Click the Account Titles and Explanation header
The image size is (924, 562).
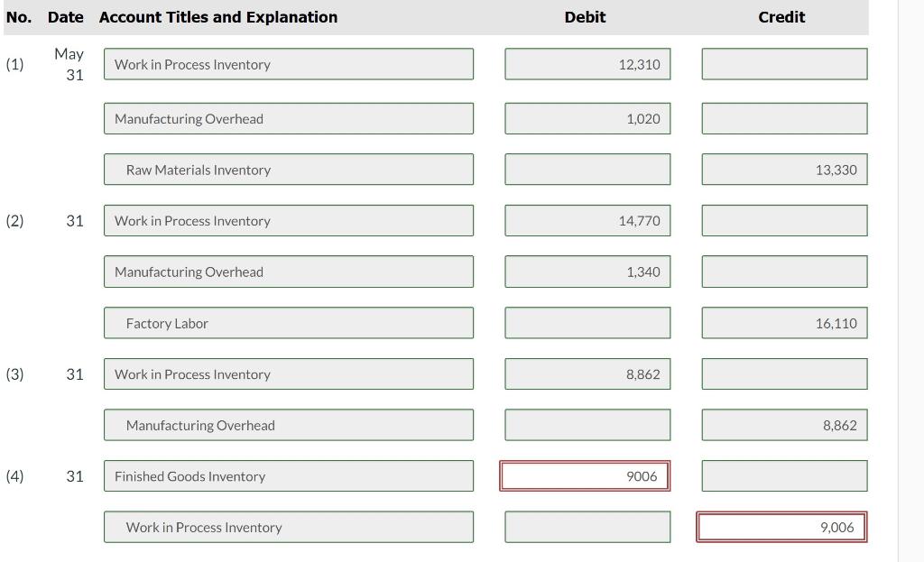[x=217, y=16]
